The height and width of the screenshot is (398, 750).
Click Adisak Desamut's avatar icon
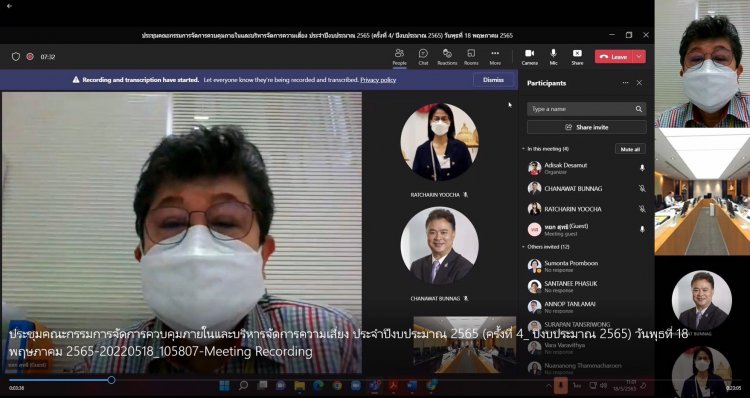tap(534, 168)
